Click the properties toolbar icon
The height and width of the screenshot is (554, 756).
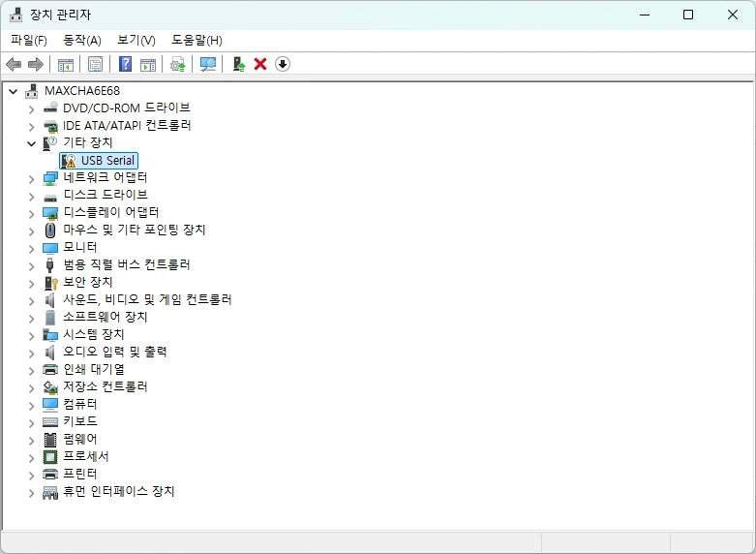coord(96,64)
